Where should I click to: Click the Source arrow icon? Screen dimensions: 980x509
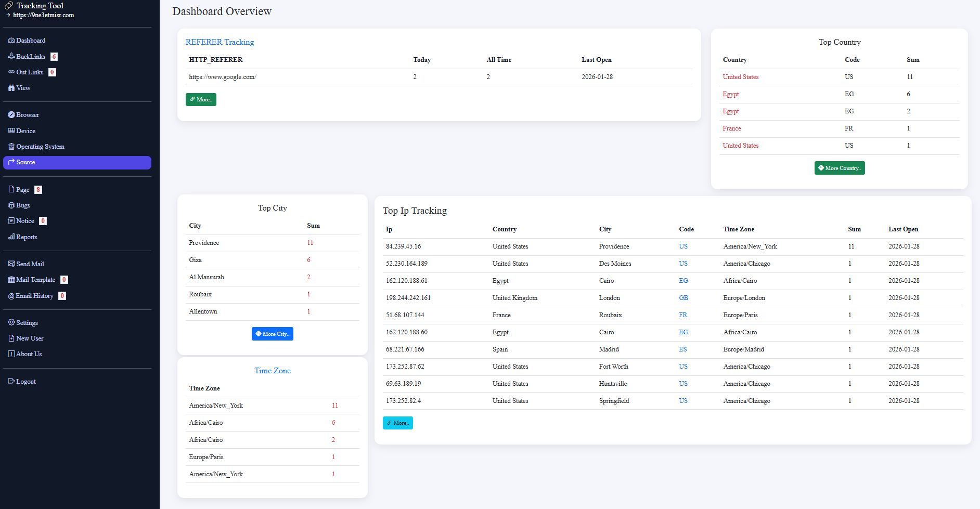pos(11,162)
